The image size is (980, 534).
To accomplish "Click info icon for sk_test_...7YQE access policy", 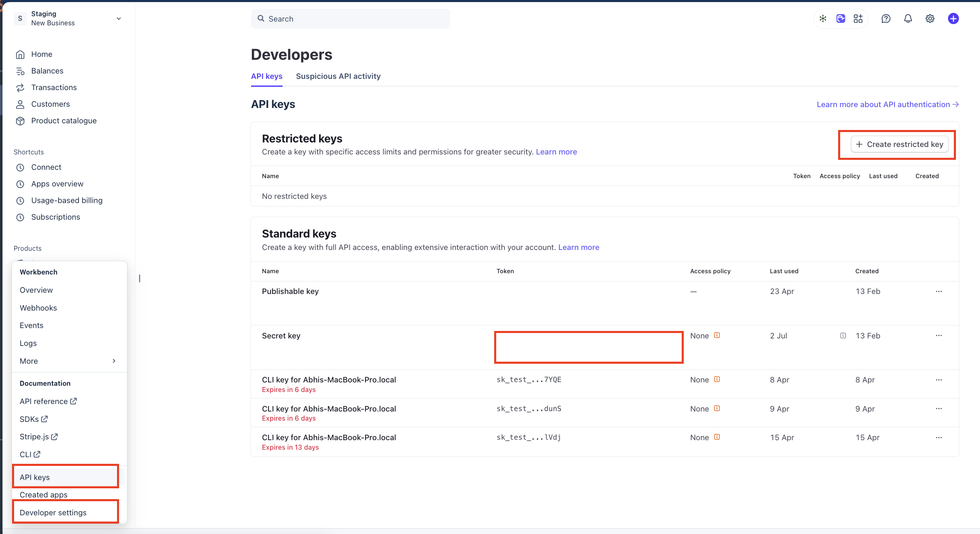I will [717, 379].
